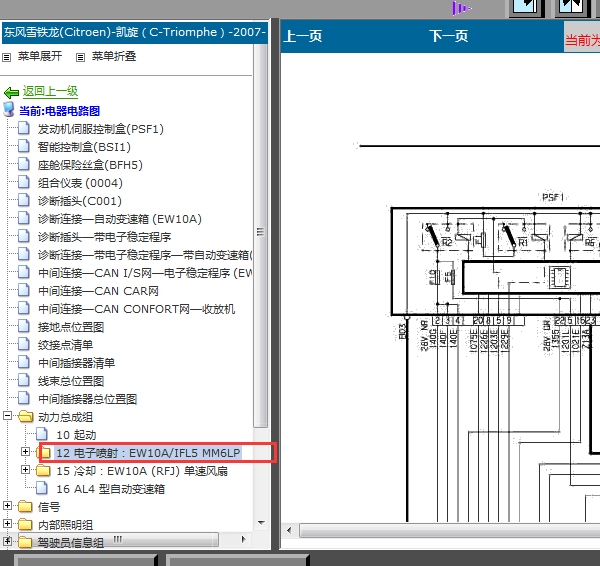The image size is (600, 566).
Task: Click the diagram pane horizontal scrollbar track
Action: click(x=450, y=531)
